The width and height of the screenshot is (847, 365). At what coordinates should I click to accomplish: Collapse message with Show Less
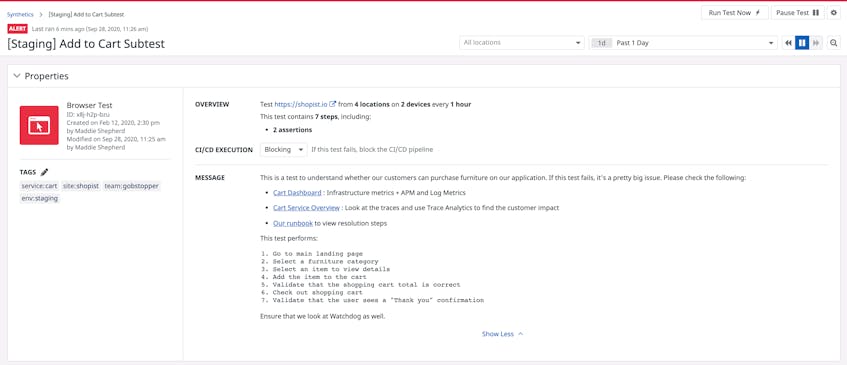(x=502, y=334)
